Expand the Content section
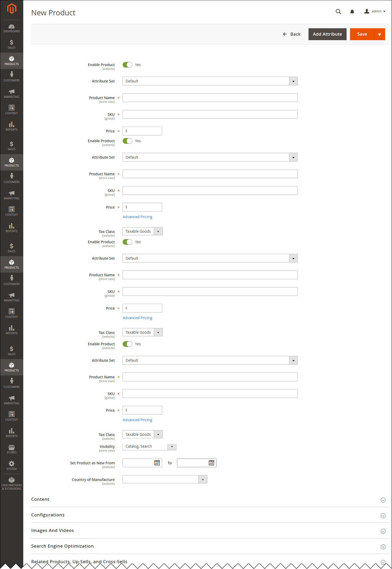The image size is (392, 569). tap(210, 499)
